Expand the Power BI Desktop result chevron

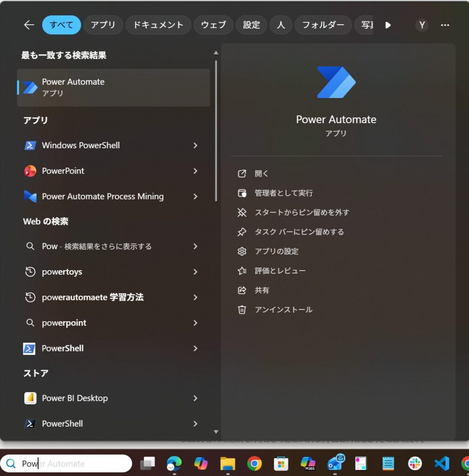pos(195,398)
